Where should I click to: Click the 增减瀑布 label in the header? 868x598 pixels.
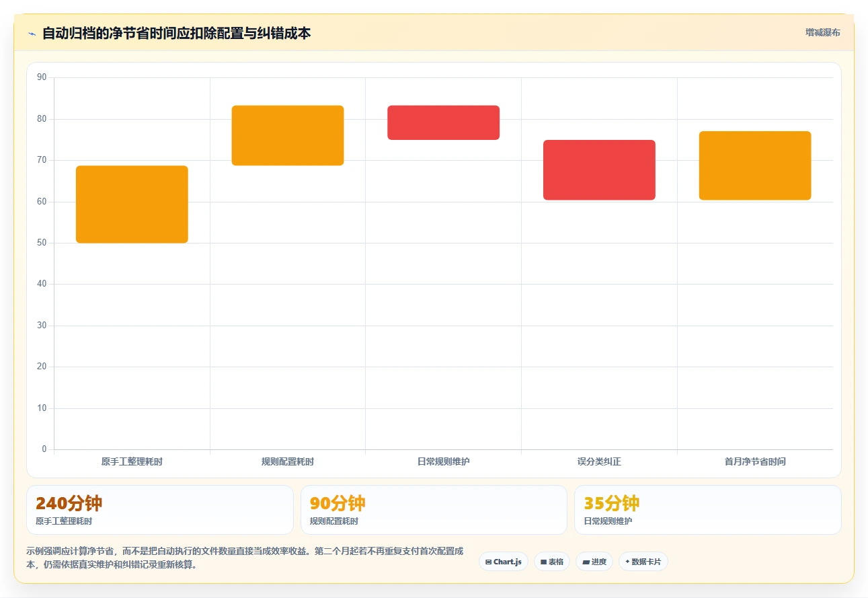pos(822,32)
